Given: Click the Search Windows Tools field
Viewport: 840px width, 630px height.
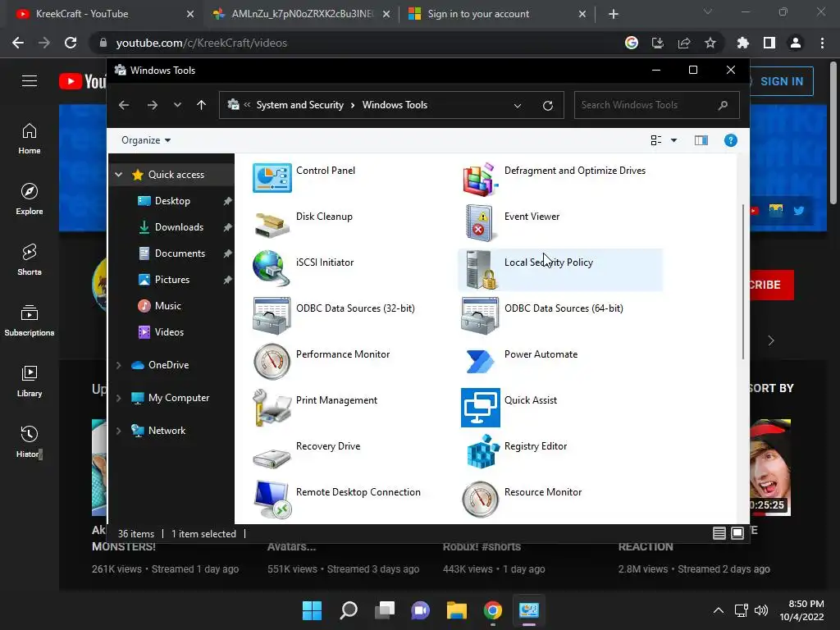Looking at the screenshot, I should click(x=656, y=105).
